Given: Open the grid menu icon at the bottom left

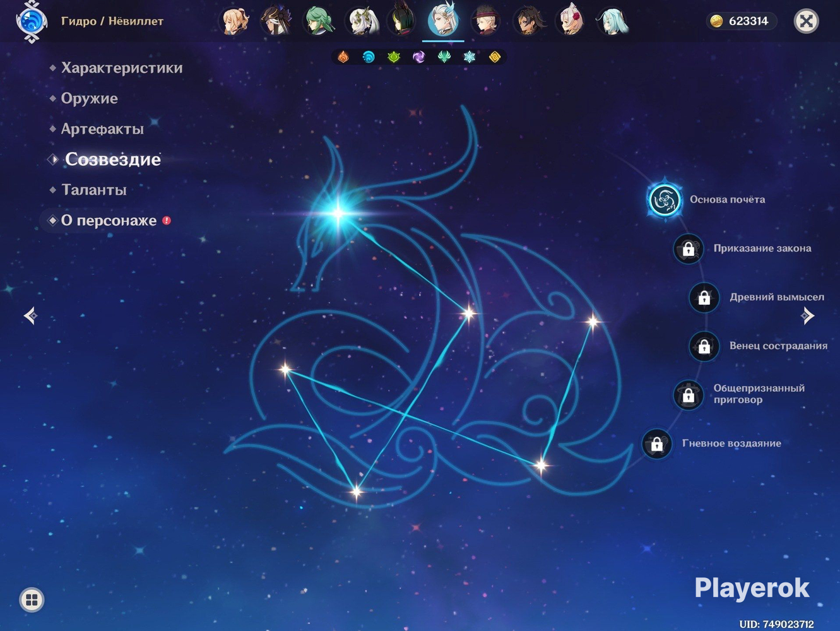Looking at the screenshot, I should 32,599.
